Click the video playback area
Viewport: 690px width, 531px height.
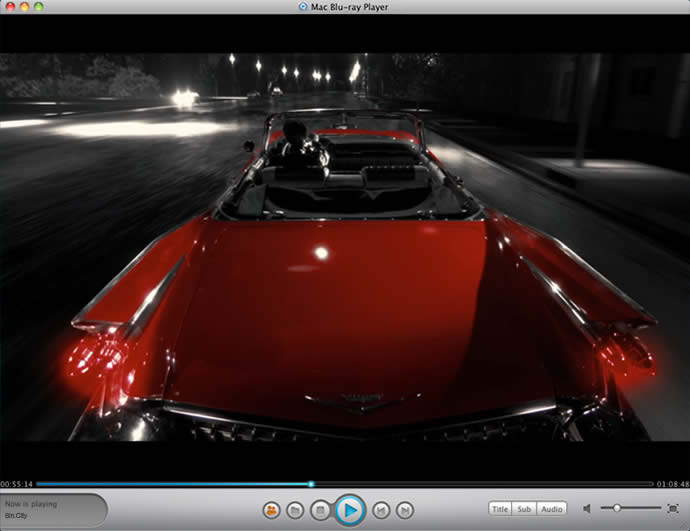345,247
